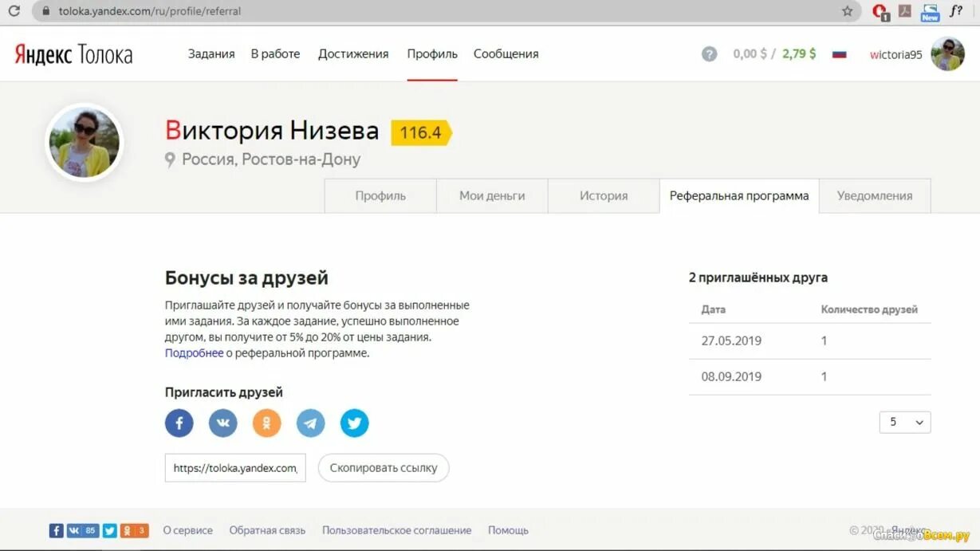The width and height of the screenshot is (980, 551).
Task: Open the Достижения page
Action: (353, 53)
